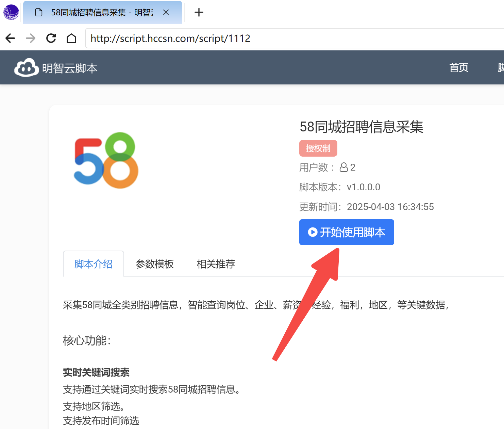Start the script with 开始使用脚本
Viewport: 504px width, 429px height.
347,232
